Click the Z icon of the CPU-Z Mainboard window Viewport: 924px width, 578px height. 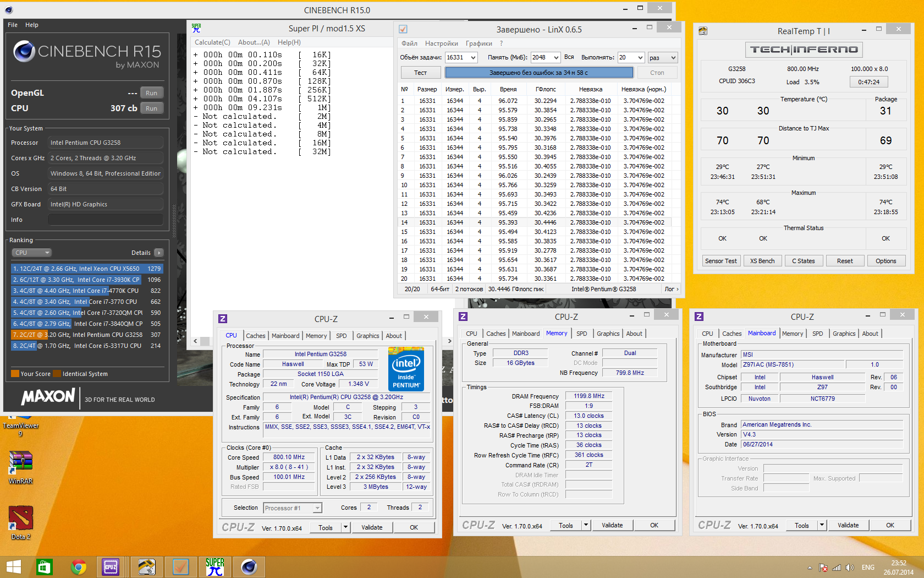coord(699,317)
